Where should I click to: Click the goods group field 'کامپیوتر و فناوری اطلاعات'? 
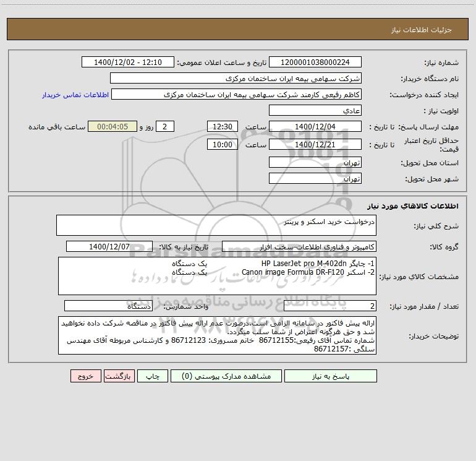point(299,246)
